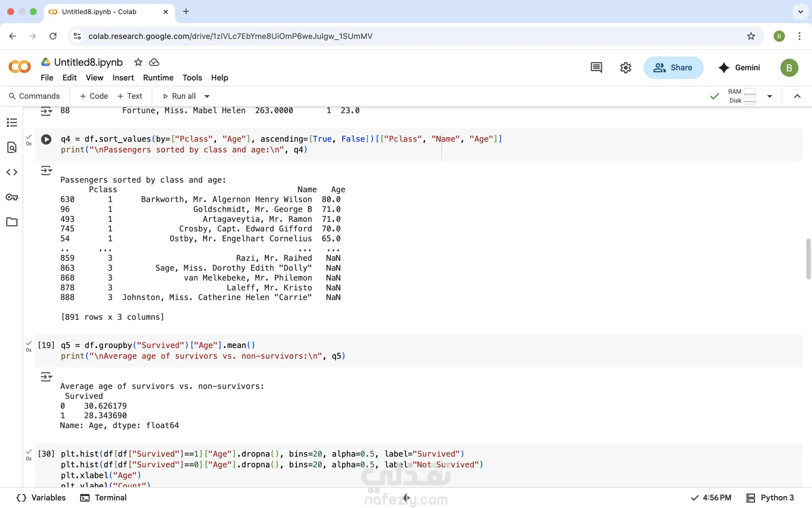Image resolution: width=812 pixels, height=508 pixels.
Task: Toggle output options for average age output
Action: (46, 377)
